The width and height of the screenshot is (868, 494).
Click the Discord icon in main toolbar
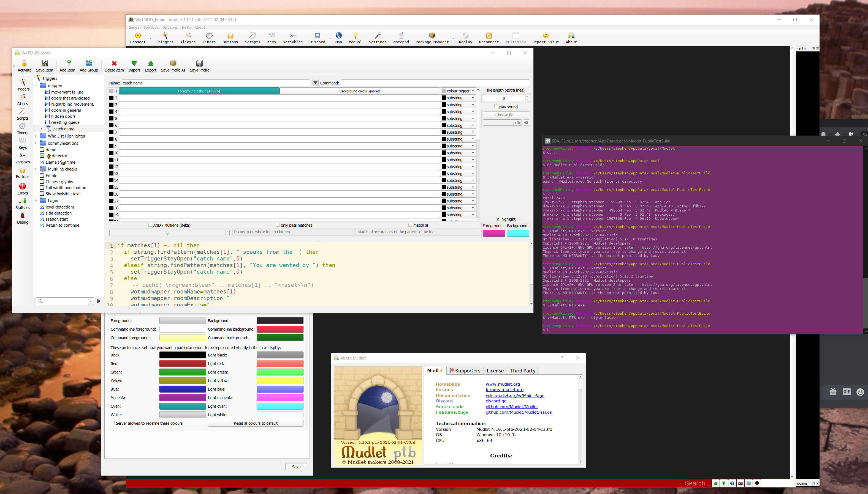[317, 38]
